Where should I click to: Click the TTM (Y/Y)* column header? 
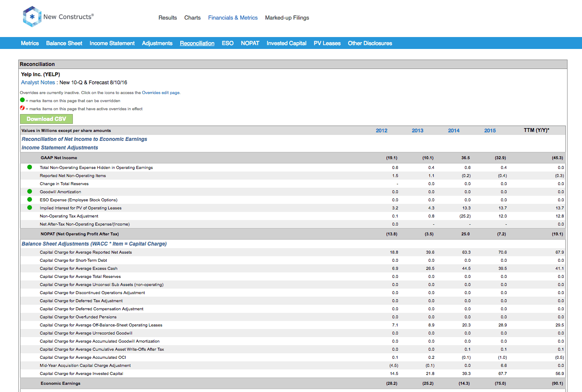[536, 130]
